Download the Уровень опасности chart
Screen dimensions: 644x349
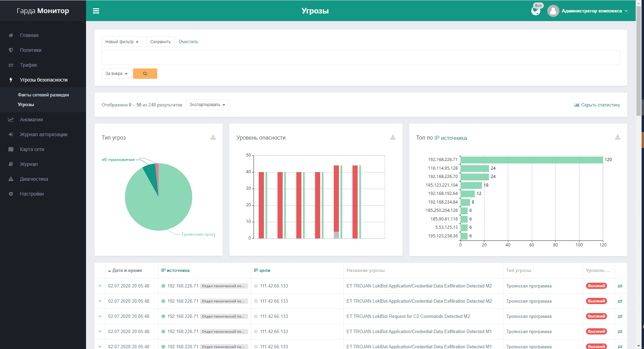pyautogui.click(x=393, y=138)
